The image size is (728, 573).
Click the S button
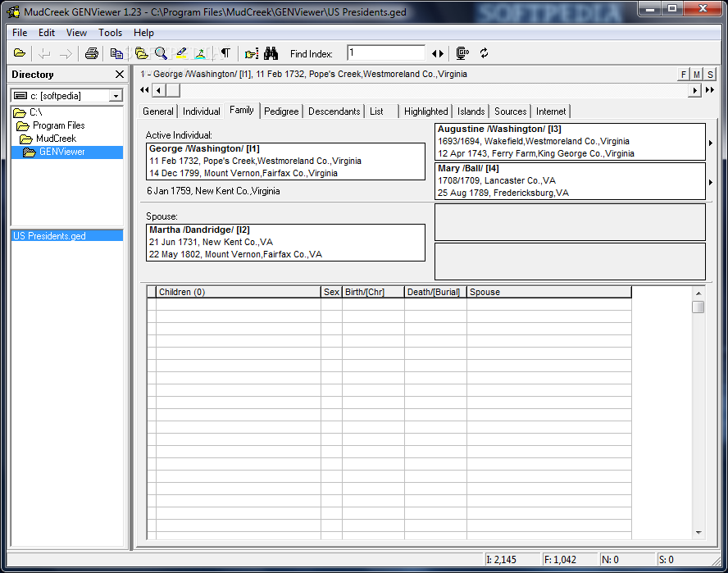[x=710, y=75]
